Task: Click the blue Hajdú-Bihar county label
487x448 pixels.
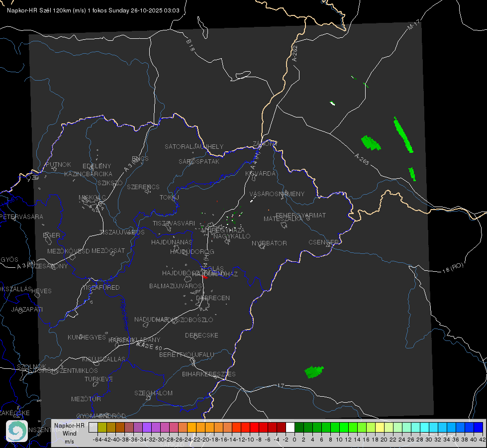Action: pyautogui.click(x=124, y=315)
